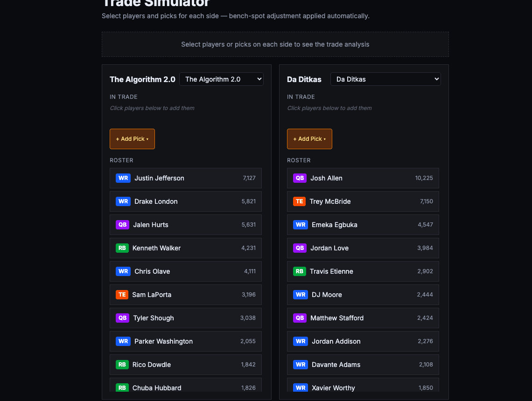Select Xavier Worthy roster row
The height and width of the screenshot is (401, 532).
click(363, 385)
